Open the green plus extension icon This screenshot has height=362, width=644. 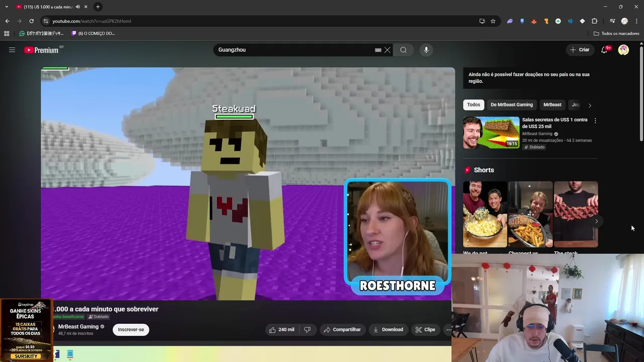558,21
